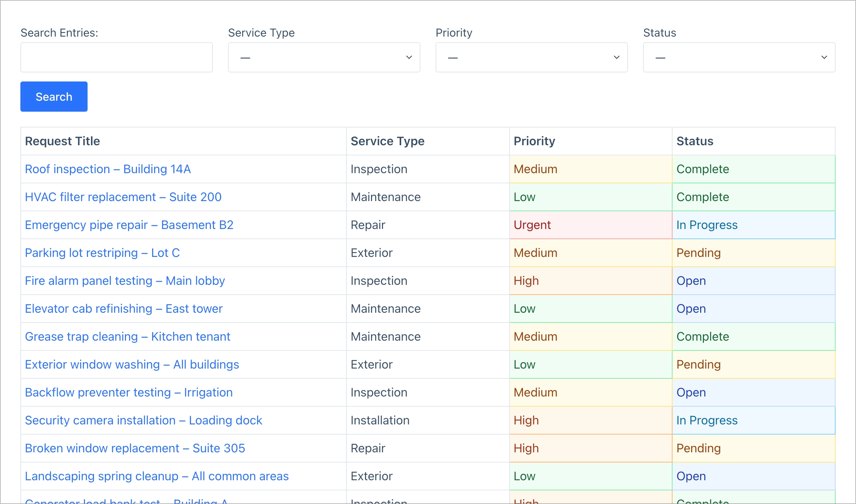Screen dimensions: 856x504
Task: Open the Service Type filter dropdown
Action: tap(324, 57)
